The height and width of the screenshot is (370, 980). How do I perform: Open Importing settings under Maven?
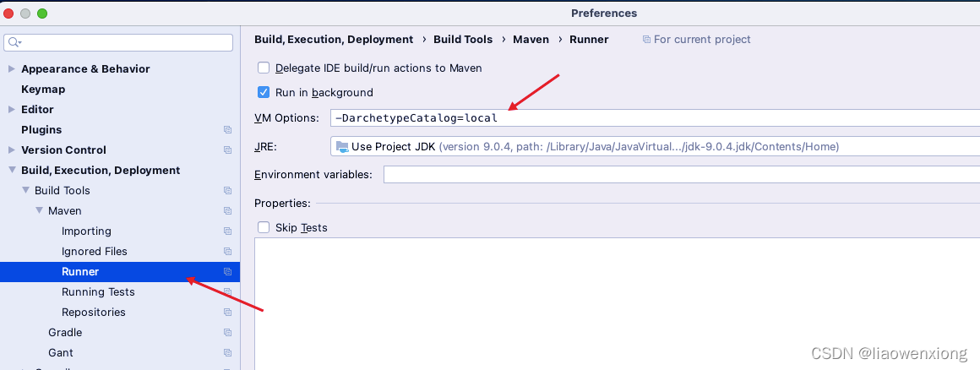pyautogui.click(x=86, y=231)
